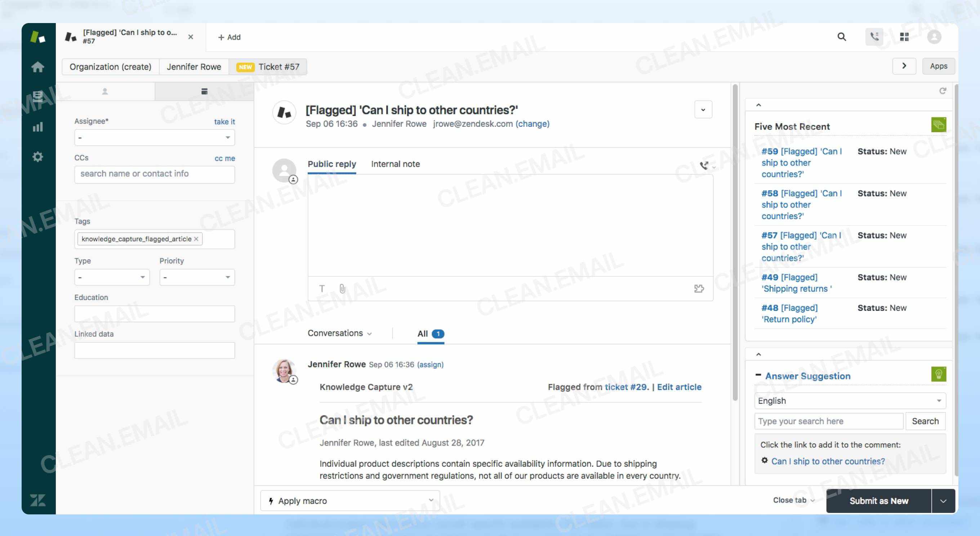Switch to the requester profile tab in left panel

(105, 91)
